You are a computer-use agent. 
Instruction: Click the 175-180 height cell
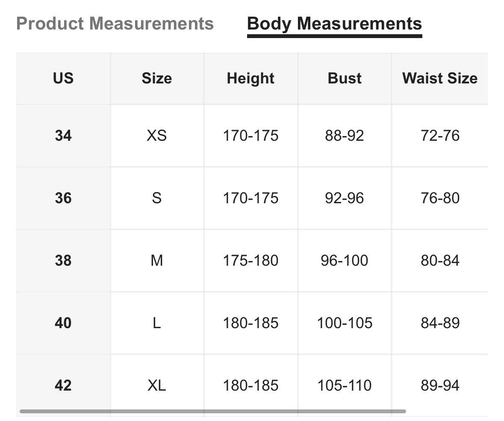(x=251, y=260)
